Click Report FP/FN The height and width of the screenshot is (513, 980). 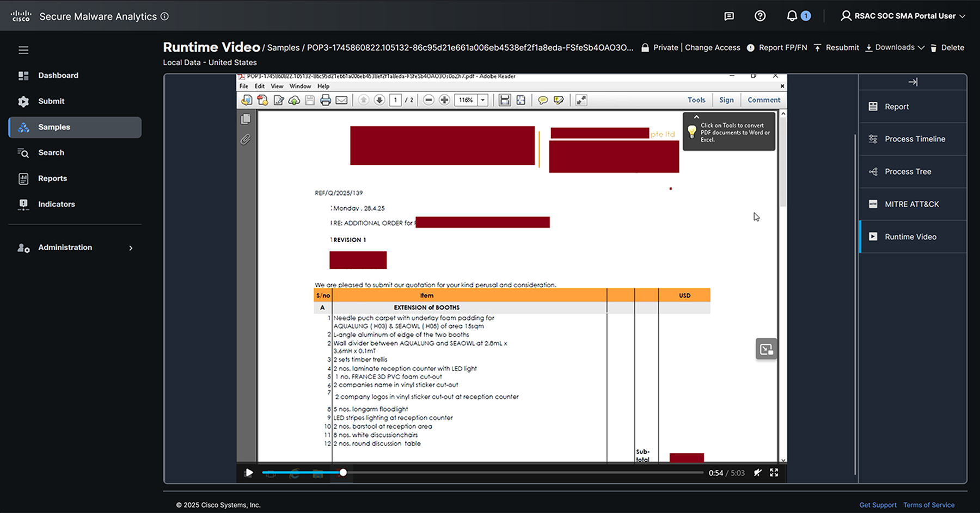(777, 48)
